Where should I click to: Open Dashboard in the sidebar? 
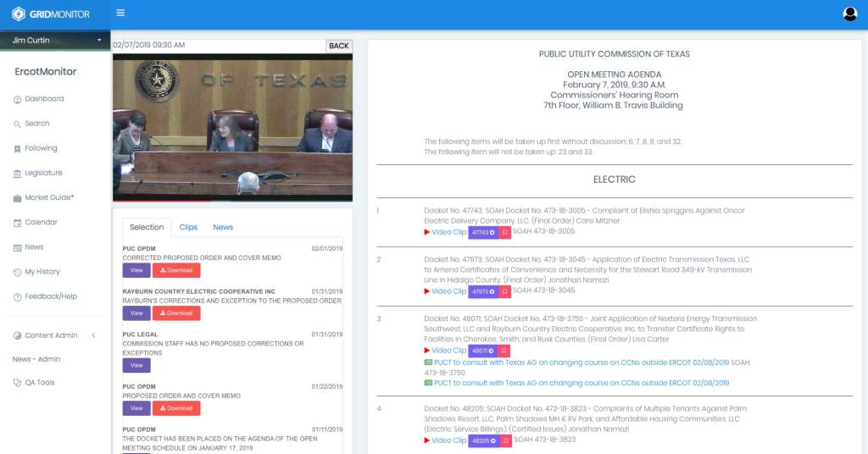[x=44, y=98]
